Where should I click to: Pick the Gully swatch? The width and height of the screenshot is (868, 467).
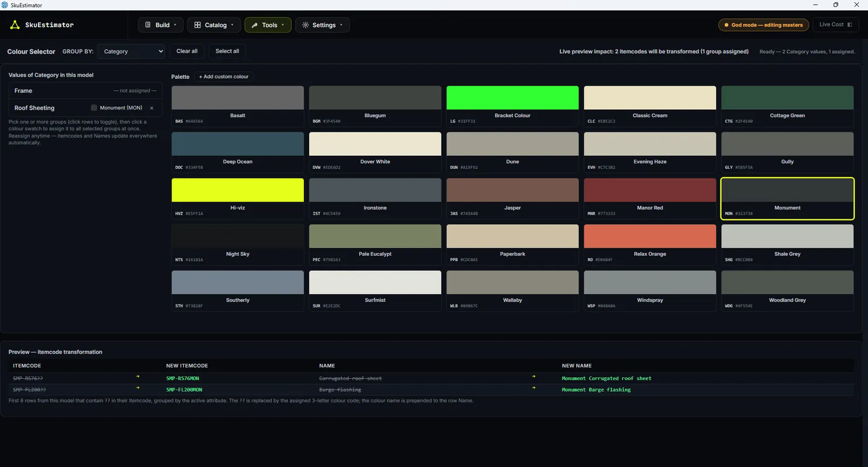[787, 152]
